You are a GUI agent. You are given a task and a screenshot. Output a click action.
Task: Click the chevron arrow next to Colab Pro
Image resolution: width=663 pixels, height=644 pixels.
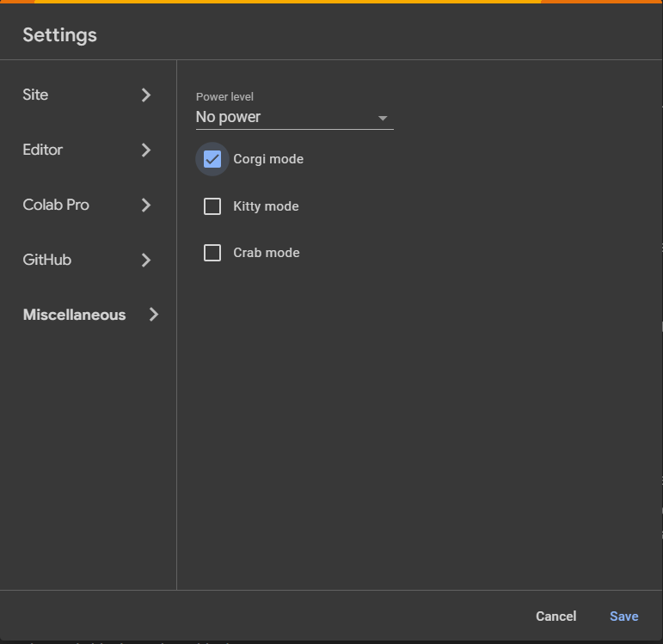point(146,205)
